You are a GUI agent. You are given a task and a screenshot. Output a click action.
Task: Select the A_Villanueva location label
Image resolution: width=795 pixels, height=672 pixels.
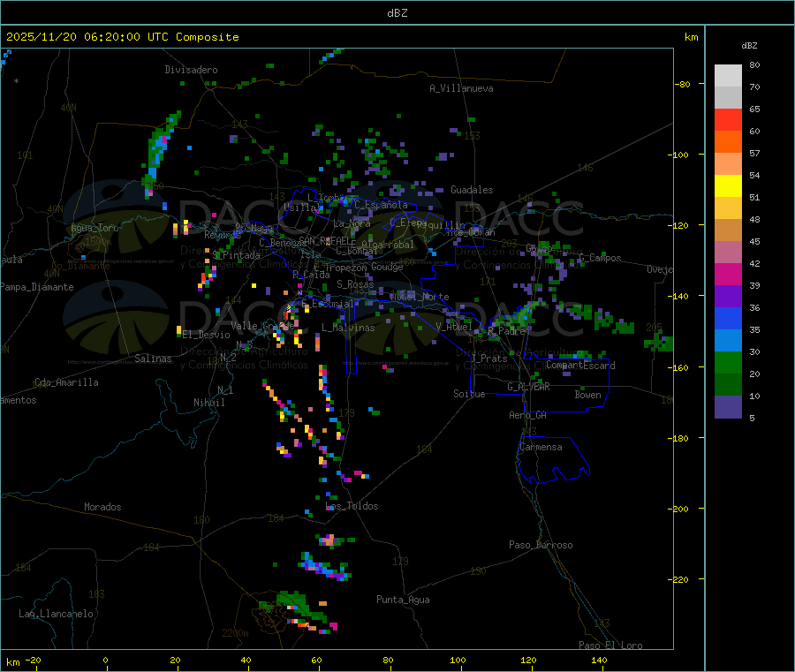point(461,88)
